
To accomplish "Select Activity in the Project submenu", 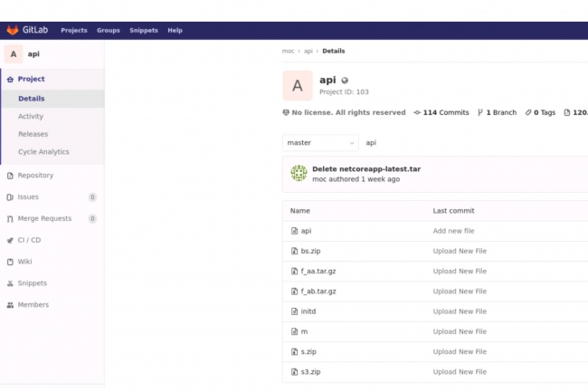I will (x=31, y=117).
